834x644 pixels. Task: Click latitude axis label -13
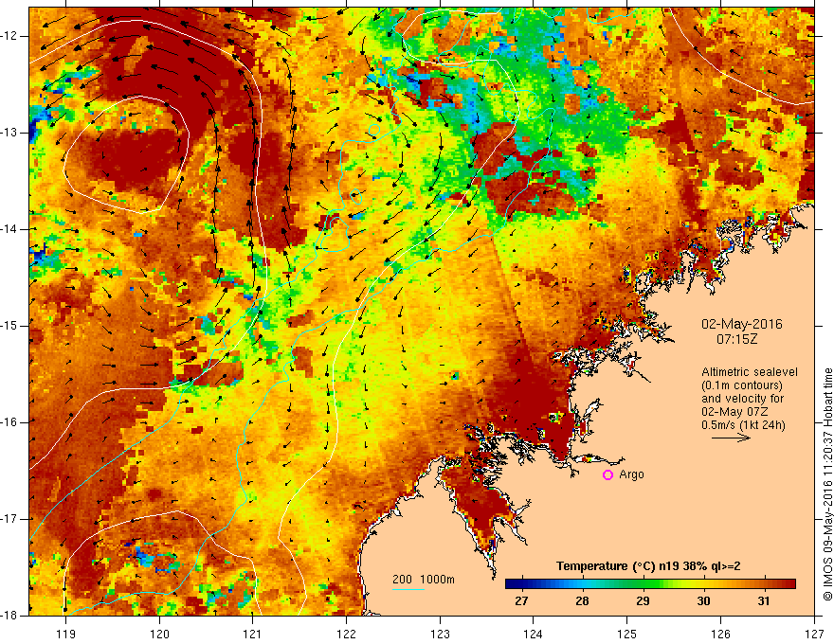[10, 133]
